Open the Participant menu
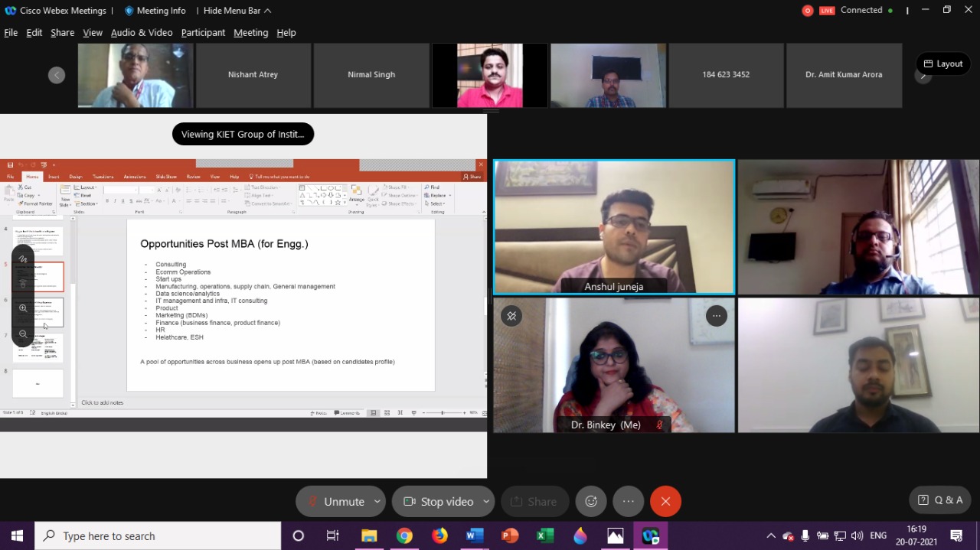This screenshot has width=980, height=550. (x=203, y=33)
